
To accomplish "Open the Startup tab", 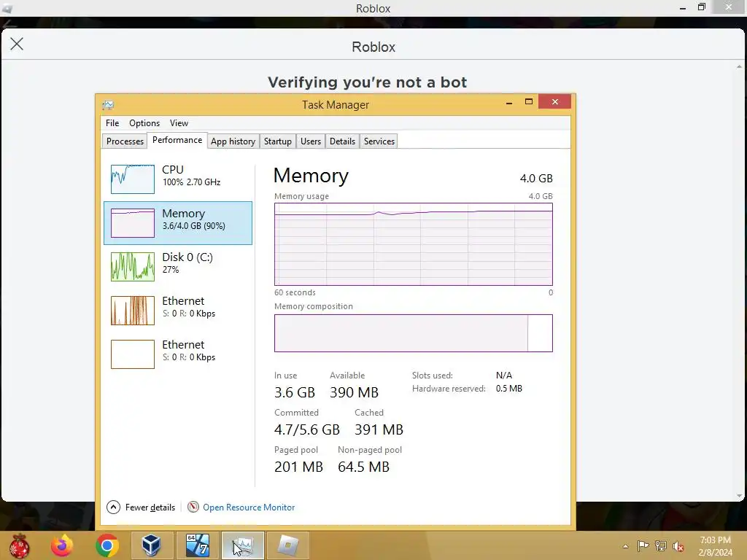I will (x=278, y=141).
